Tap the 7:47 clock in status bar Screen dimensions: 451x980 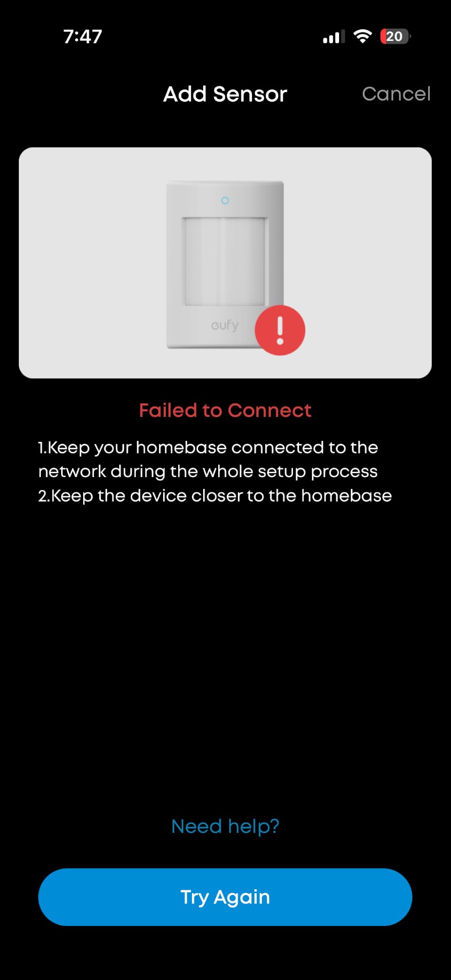click(x=83, y=37)
